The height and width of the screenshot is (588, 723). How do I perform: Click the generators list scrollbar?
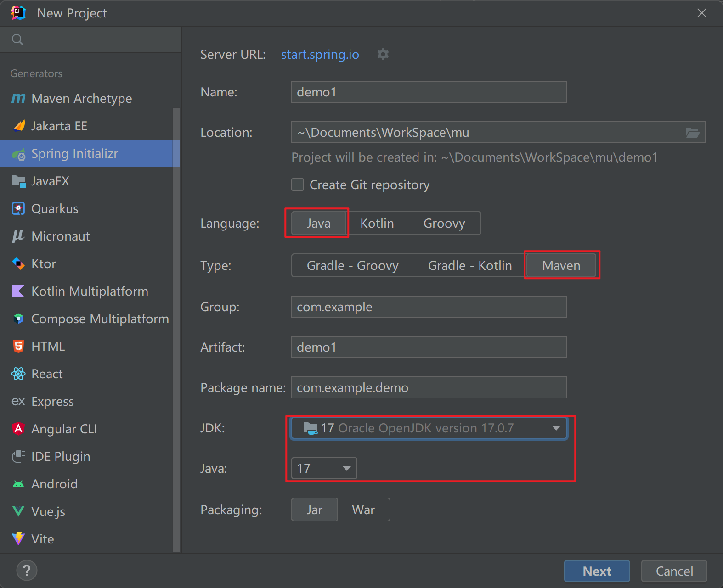[176, 321]
